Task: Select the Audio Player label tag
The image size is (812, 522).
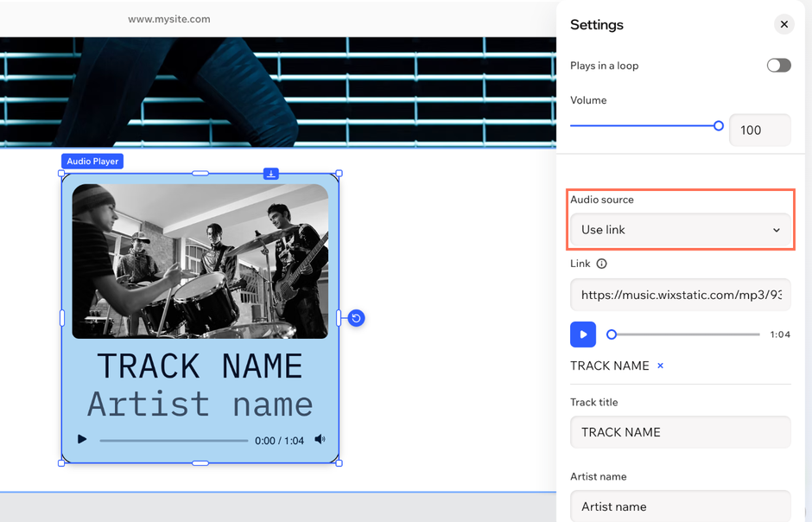Action: pos(92,161)
